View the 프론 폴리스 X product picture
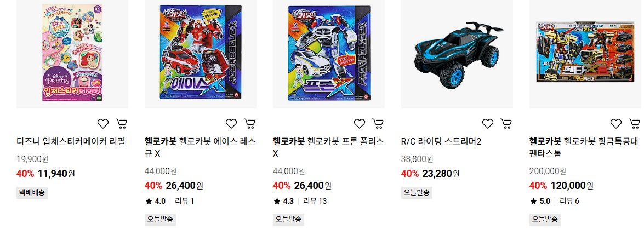 pos(328,53)
